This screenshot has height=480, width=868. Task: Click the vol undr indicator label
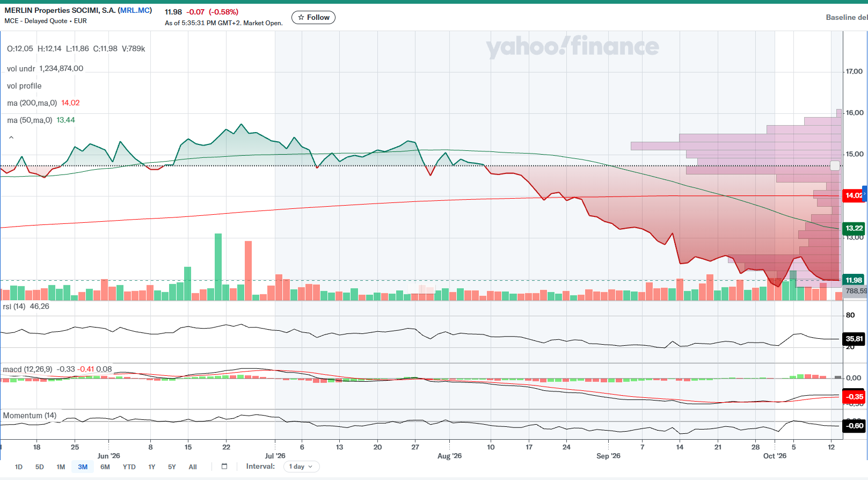(21, 69)
